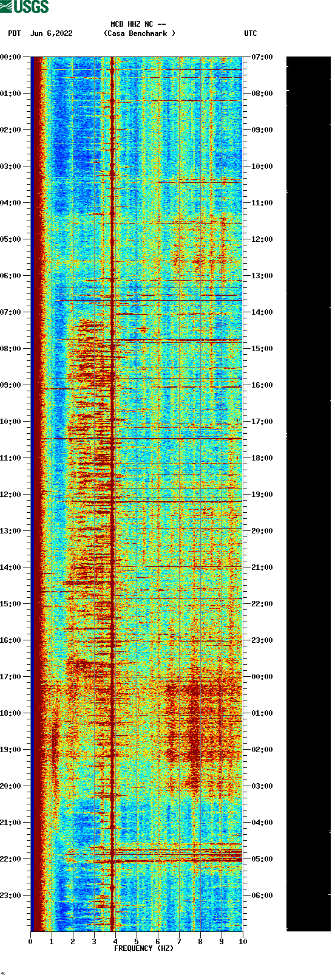335x980 pixels.
Task: Click the 20:00 UTC time label
Action: pos(262,531)
